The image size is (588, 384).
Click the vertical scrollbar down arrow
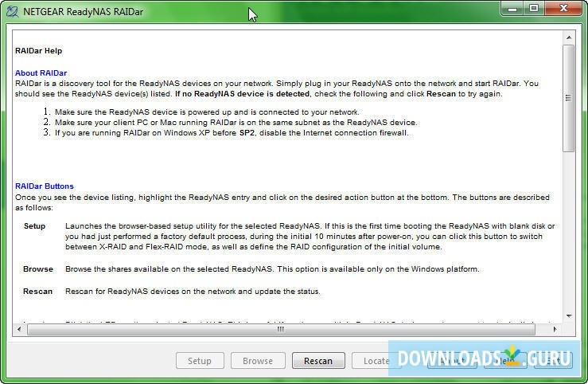point(569,316)
